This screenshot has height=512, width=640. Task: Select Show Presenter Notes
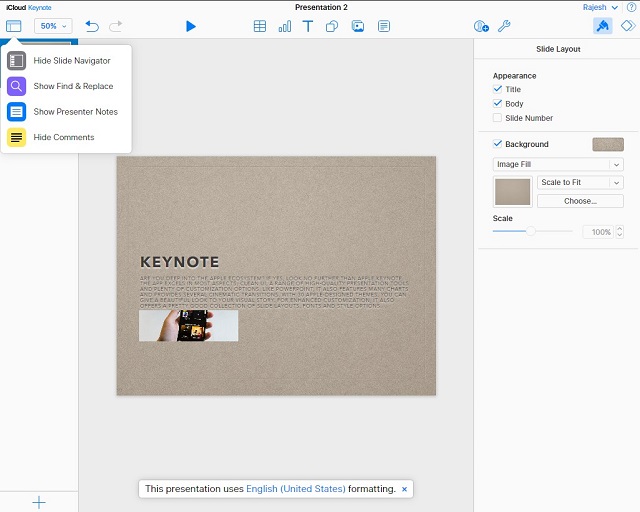(x=66, y=111)
